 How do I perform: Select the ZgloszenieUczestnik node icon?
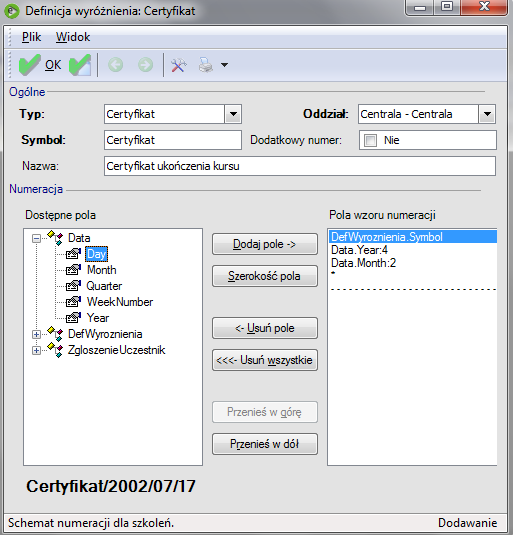55,350
